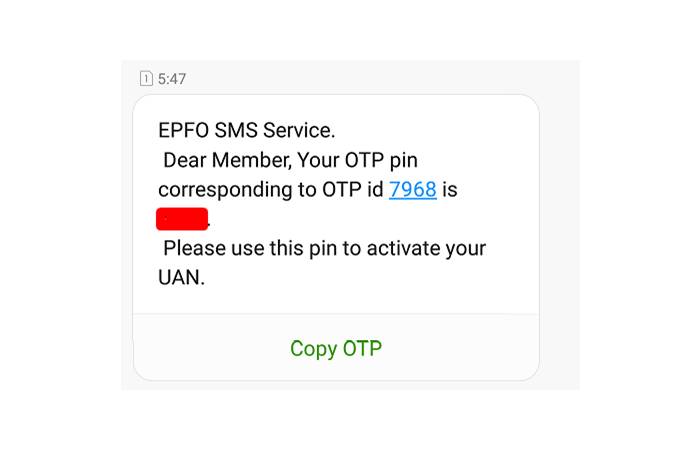This screenshot has width=700, height=450.
Task: Open the 7968 OTP id link
Action: [412, 189]
